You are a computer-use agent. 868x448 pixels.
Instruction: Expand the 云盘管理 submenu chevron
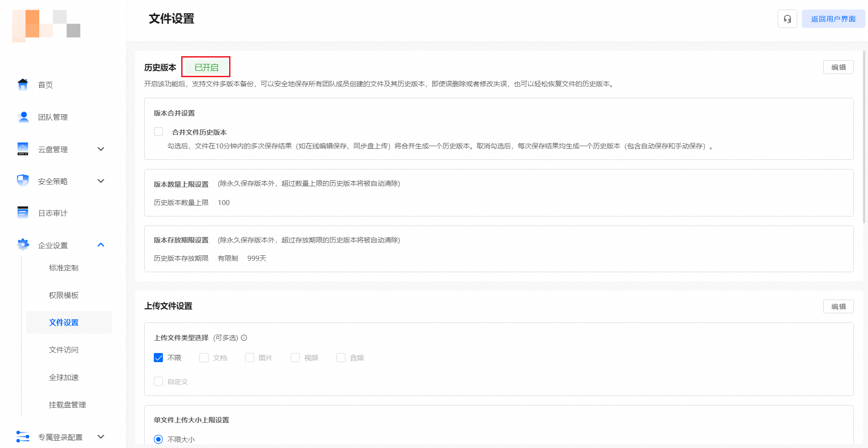click(101, 149)
